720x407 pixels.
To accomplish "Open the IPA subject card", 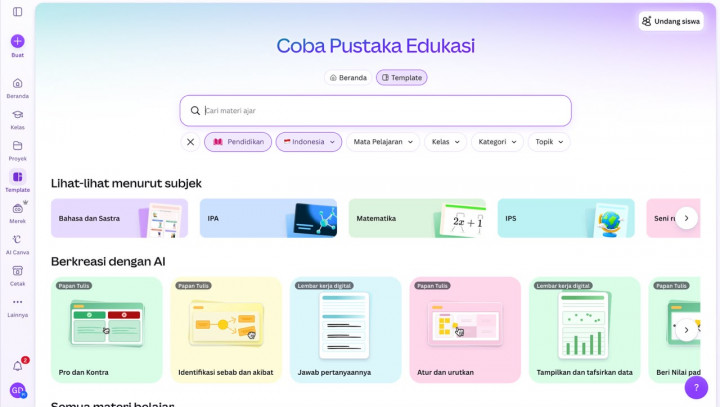I will coord(268,218).
